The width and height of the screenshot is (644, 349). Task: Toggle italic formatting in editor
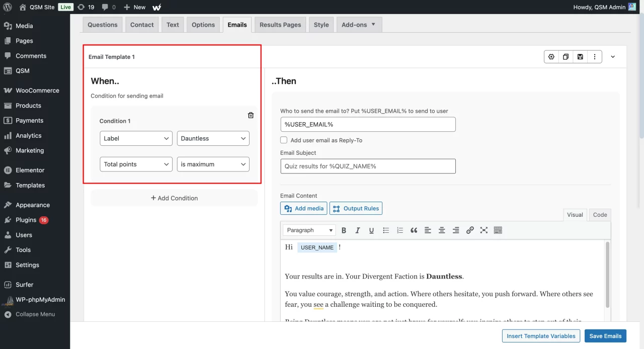[x=358, y=230]
